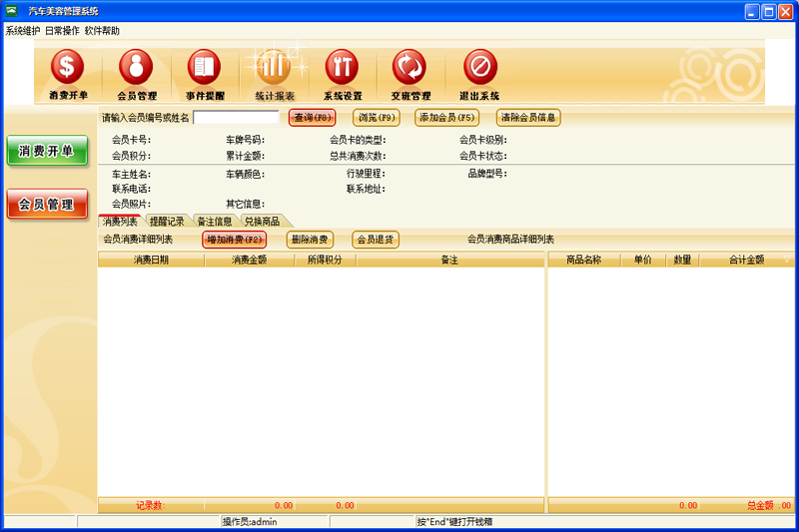Click the 商品名称 column header
Image resolution: width=799 pixels, height=532 pixels.
click(x=584, y=261)
